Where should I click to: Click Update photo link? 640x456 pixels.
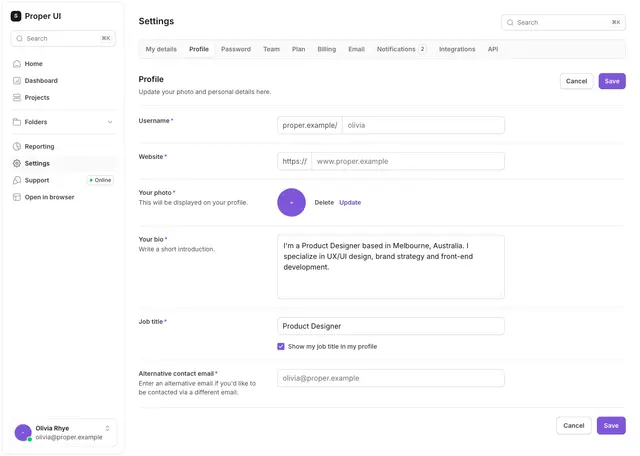(x=350, y=202)
